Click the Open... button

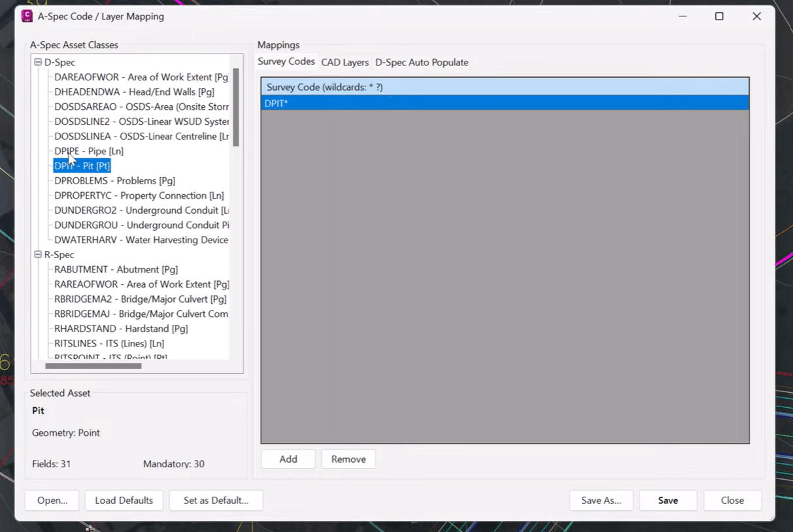[52, 501]
